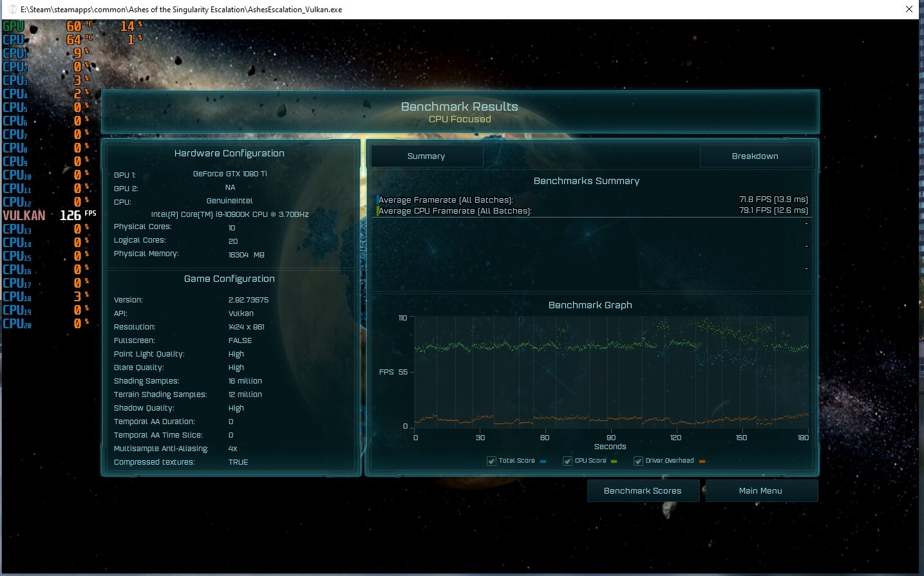Viewport: 924px width, 576px height.
Task: Open the Breakdown tab
Action: click(x=755, y=156)
